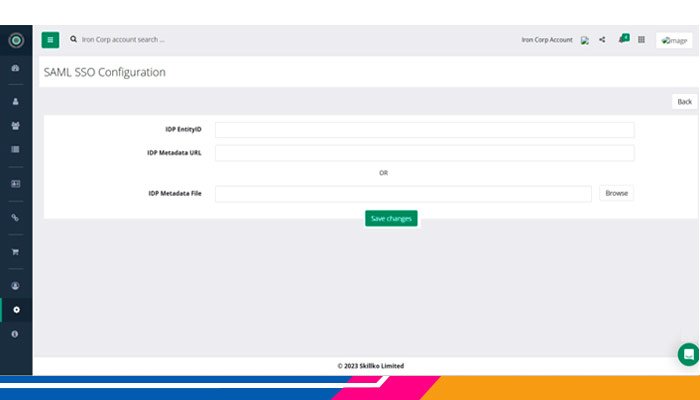Click into the IDP EntityID field
Viewport: 700px width, 400px height.
click(x=425, y=130)
